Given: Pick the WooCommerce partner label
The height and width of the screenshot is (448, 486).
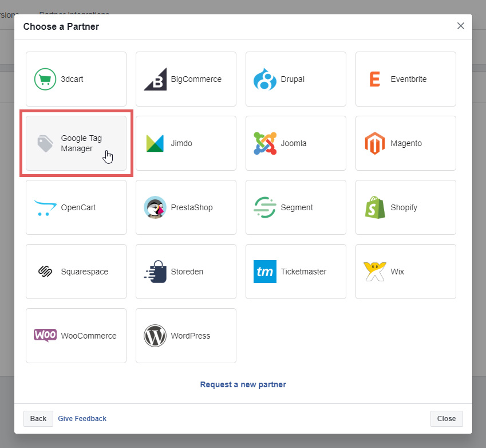Looking at the screenshot, I should pos(89,336).
